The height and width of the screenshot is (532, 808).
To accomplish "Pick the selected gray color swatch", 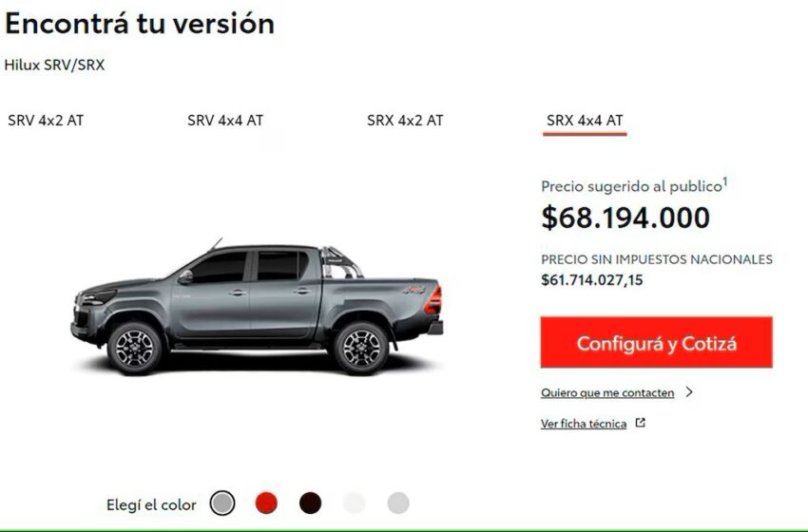I will (x=222, y=503).
